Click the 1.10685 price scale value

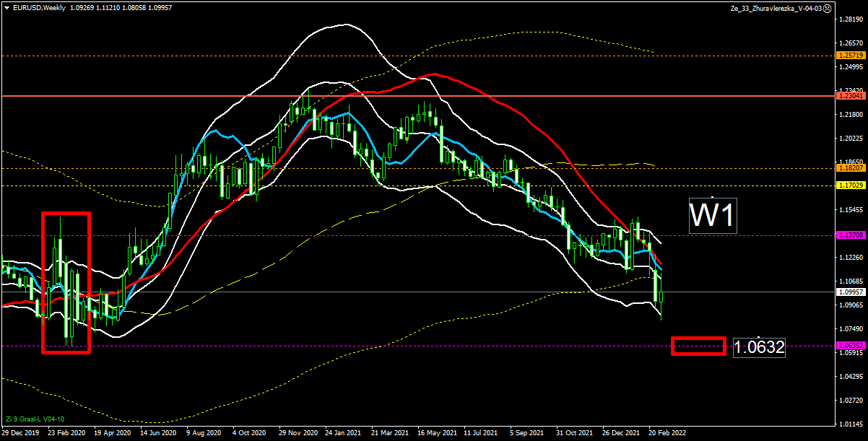tap(852, 281)
